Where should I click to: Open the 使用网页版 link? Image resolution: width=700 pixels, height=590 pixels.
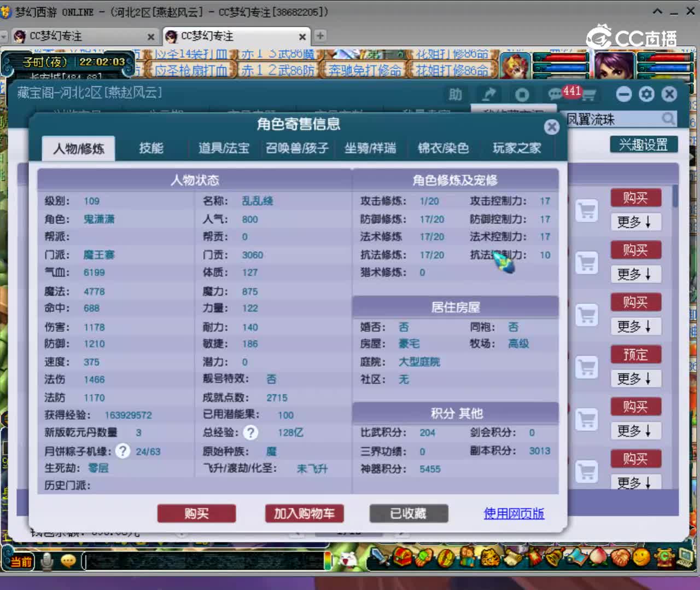point(514,513)
